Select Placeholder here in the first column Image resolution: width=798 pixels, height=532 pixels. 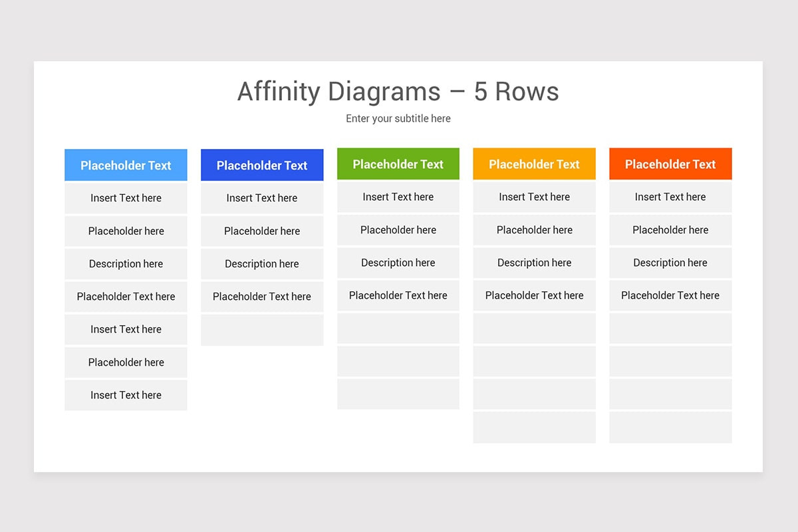126,231
